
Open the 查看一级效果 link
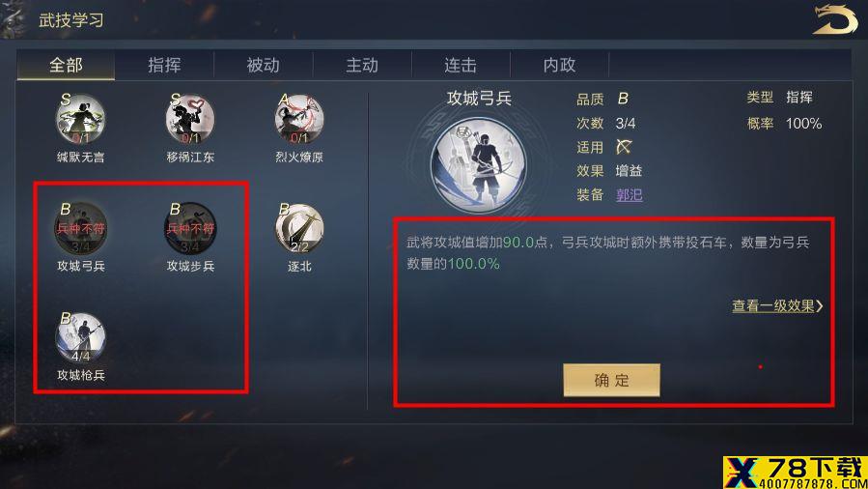773,305
